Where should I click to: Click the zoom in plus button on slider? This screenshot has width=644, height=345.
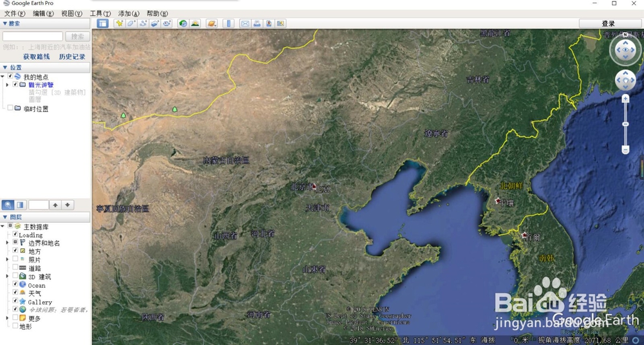(x=625, y=98)
